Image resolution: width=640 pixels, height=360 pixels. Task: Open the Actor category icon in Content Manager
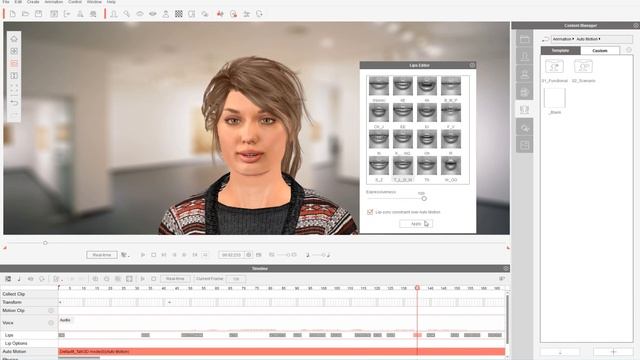click(524, 56)
